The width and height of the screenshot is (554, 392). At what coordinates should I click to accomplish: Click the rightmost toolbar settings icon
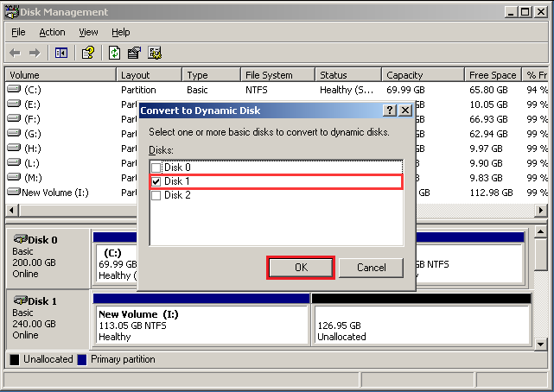pyautogui.click(x=155, y=54)
